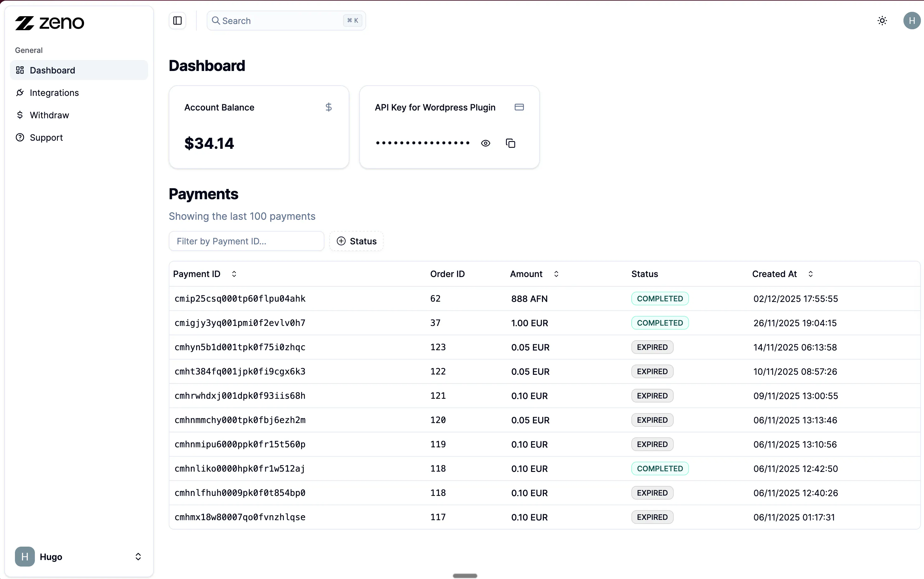Click the Withdraw dollar icon in the sidebar

[x=20, y=115]
